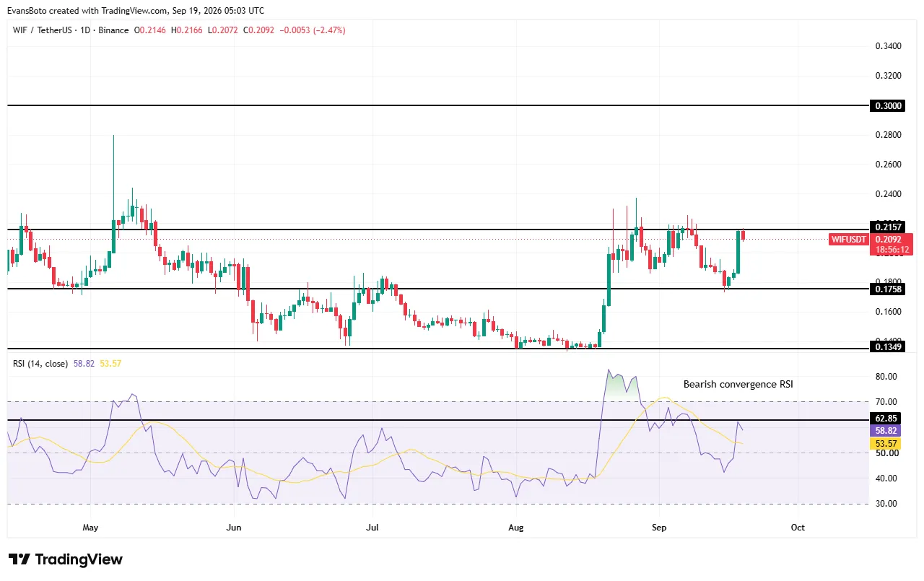Click the Oct label on time axis

click(798, 528)
